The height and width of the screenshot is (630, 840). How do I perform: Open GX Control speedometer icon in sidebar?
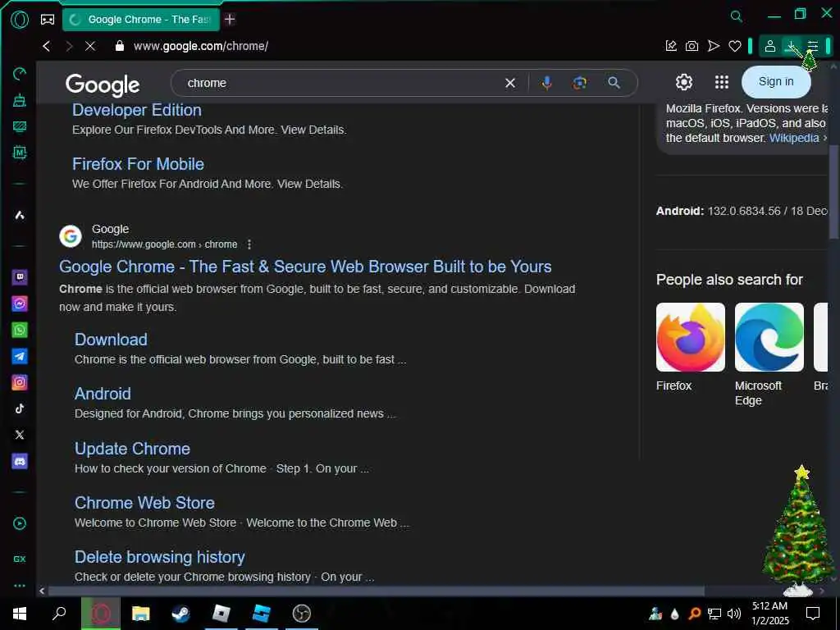pos(20,74)
